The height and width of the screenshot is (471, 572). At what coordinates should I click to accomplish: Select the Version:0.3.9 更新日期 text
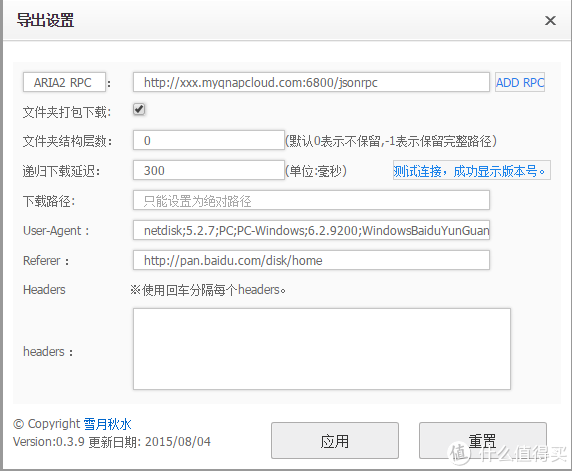(x=112, y=442)
